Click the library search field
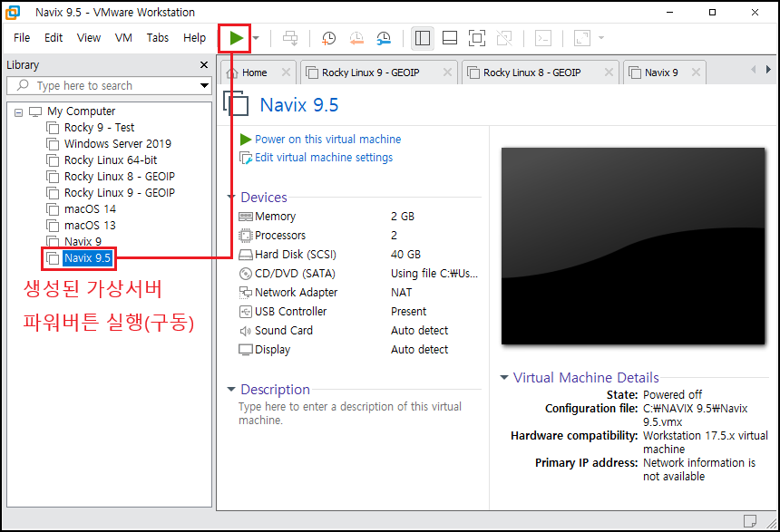The width and height of the screenshot is (780, 532). (107, 85)
